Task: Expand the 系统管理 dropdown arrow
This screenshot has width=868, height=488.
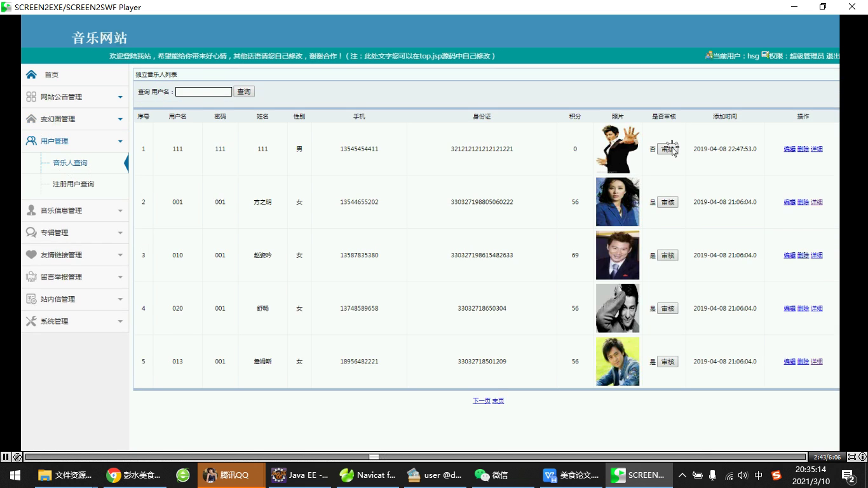Action: pos(120,322)
